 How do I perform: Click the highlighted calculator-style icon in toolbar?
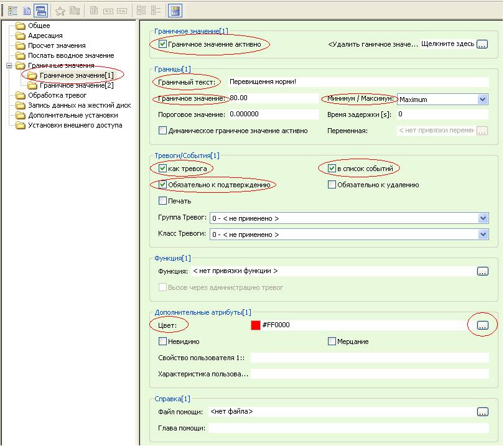tap(175, 11)
